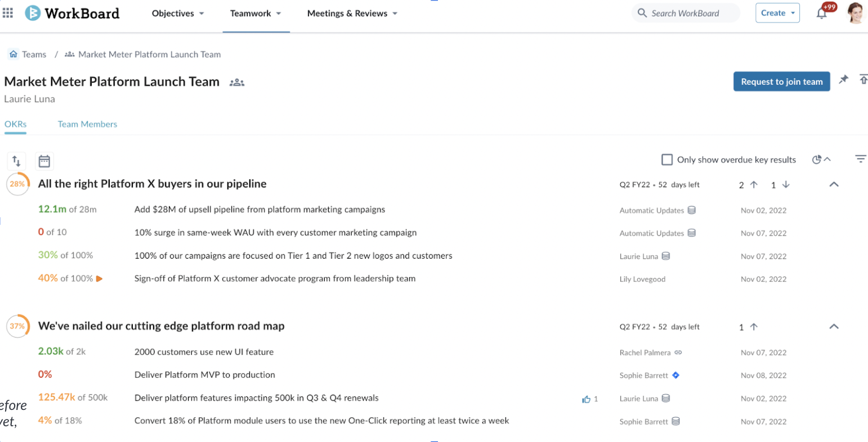Toggle the pie chart view icon
Screen dimensions: 868x442
(817, 160)
